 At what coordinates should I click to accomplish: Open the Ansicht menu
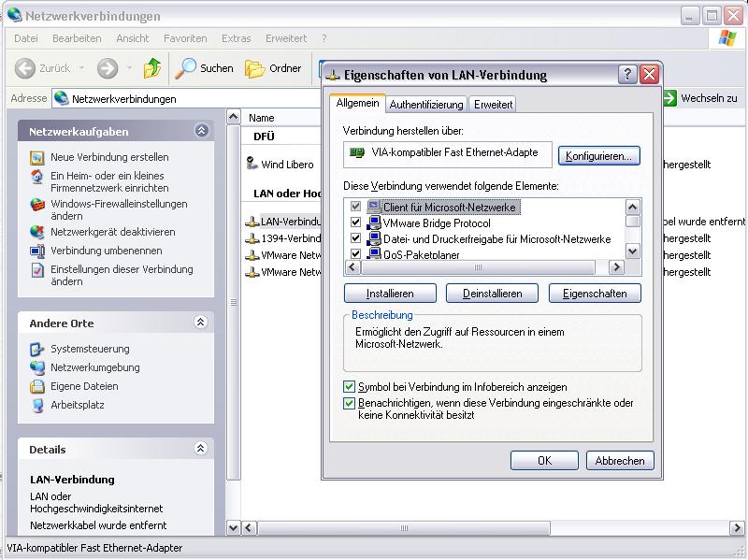click(x=133, y=38)
